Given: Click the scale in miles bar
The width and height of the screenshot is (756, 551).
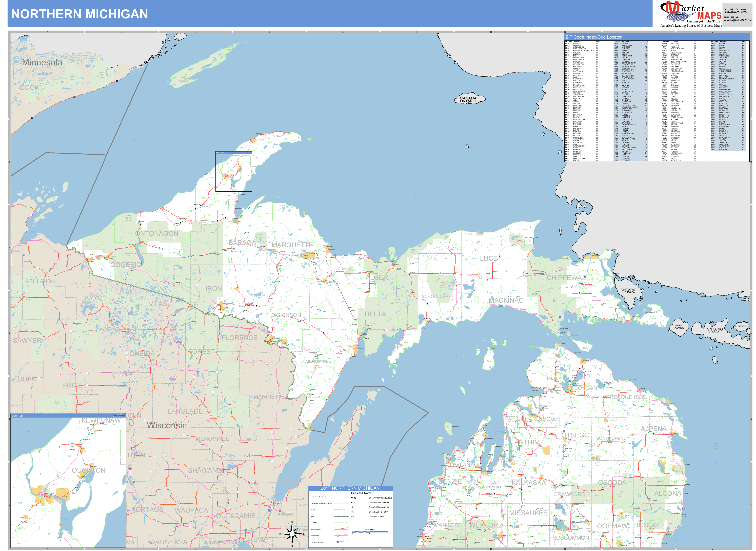Looking at the screenshot, I should coord(370,531).
